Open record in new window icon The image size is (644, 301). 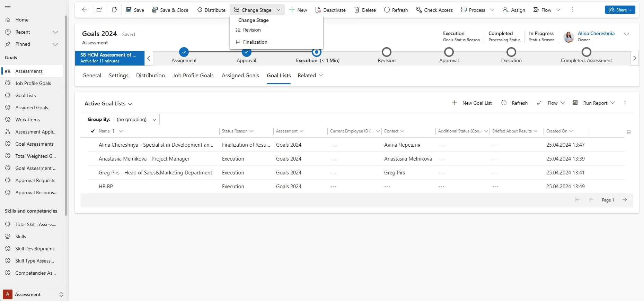pos(99,10)
